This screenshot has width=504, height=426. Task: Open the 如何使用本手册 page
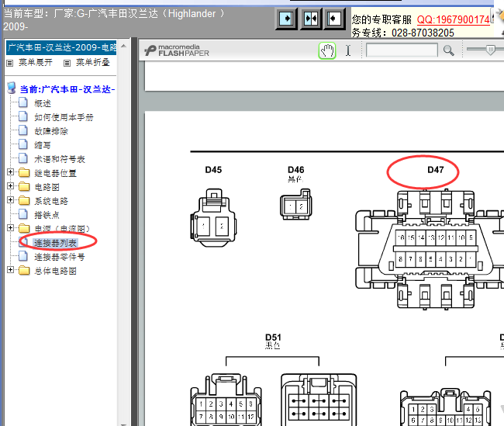pos(64,117)
